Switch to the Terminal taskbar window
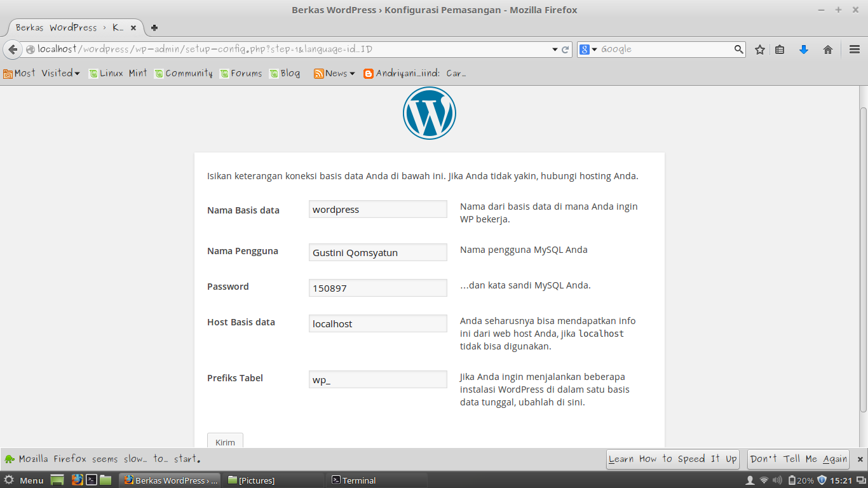Image resolution: width=868 pixels, height=488 pixels. pyautogui.click(x=377, y=480)
